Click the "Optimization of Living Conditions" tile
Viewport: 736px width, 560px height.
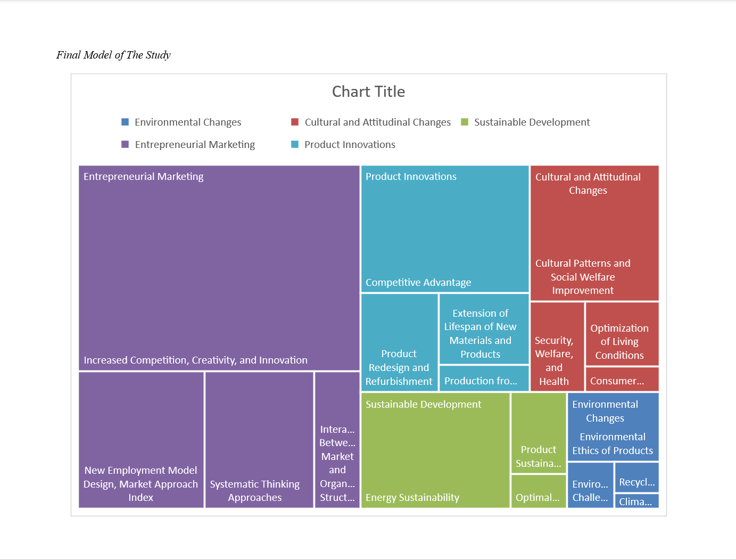tap(622, 334)
